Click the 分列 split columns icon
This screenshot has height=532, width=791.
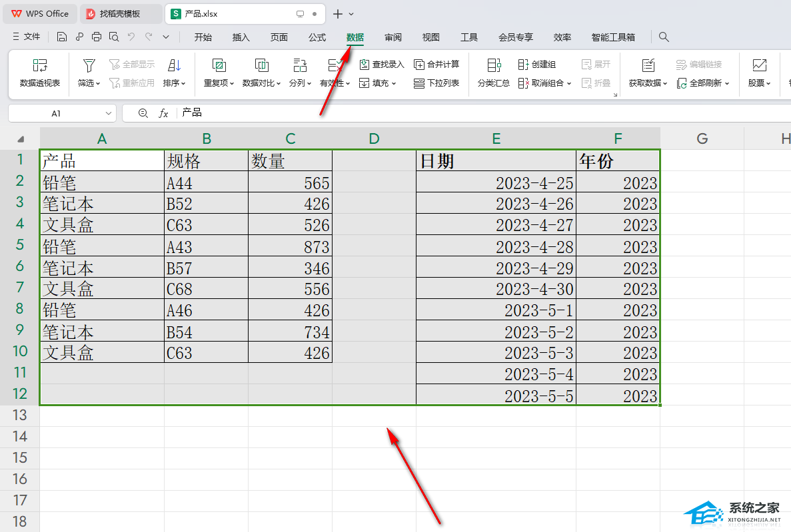[300, 65]
